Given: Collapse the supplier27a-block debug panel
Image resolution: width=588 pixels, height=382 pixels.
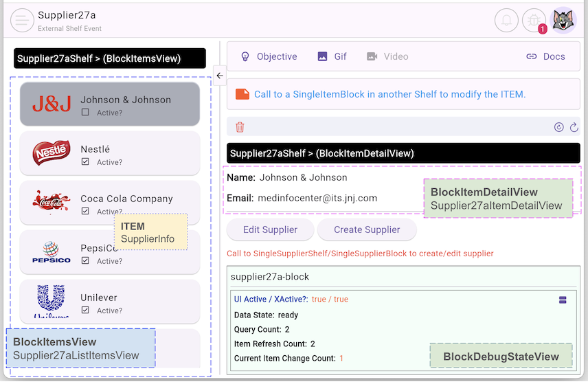Looking at the screenshot, I should point(563,300).
